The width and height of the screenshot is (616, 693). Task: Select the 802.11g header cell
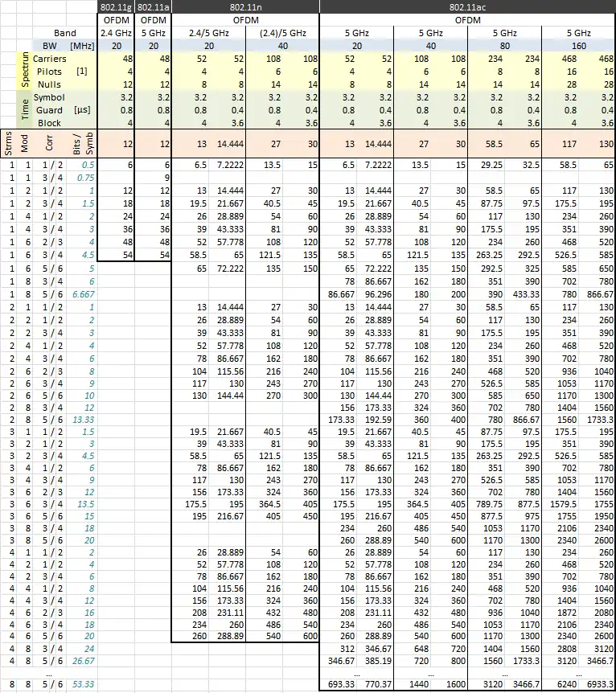tap(116, 7)
